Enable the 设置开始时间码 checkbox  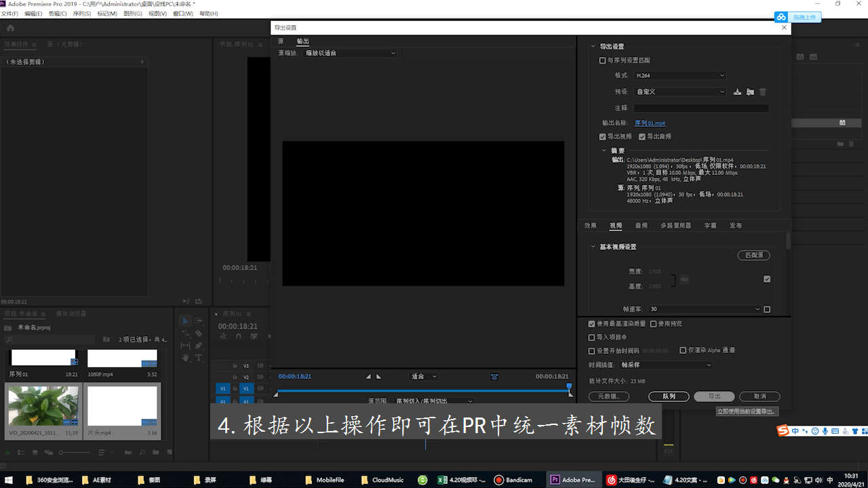pos(591,350)
